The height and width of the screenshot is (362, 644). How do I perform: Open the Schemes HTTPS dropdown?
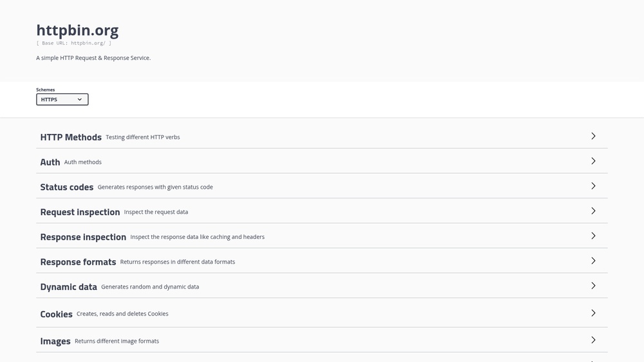[62, 99]
